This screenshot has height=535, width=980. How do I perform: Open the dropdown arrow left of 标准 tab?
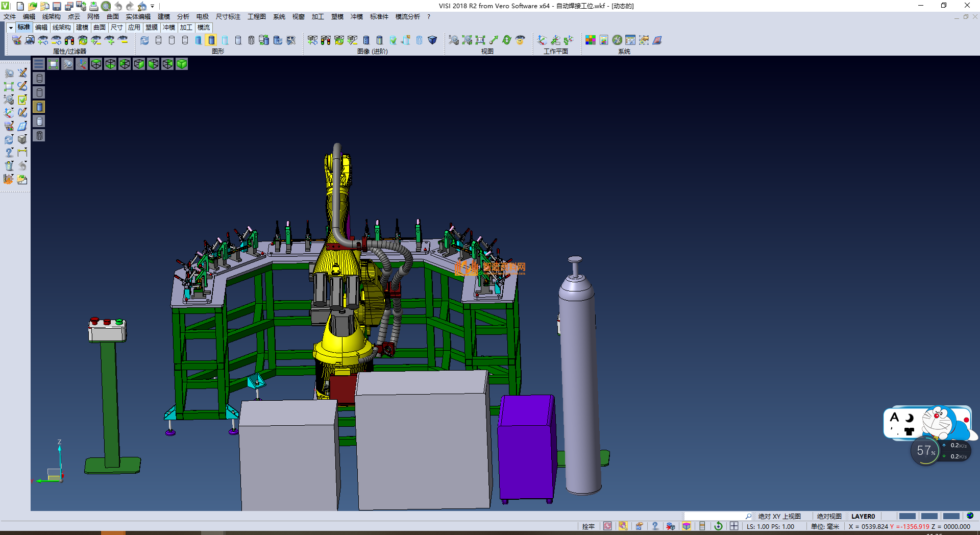point(10,28)
